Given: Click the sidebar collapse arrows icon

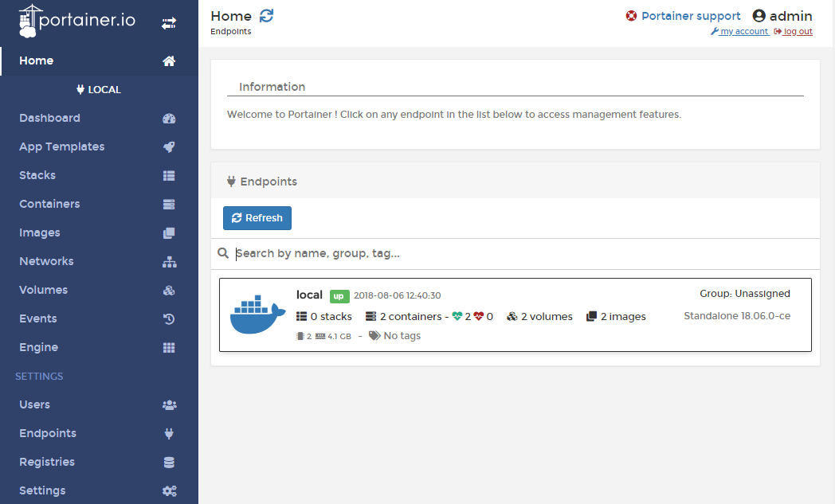Looking at the screenshot, I should point(169,24).
